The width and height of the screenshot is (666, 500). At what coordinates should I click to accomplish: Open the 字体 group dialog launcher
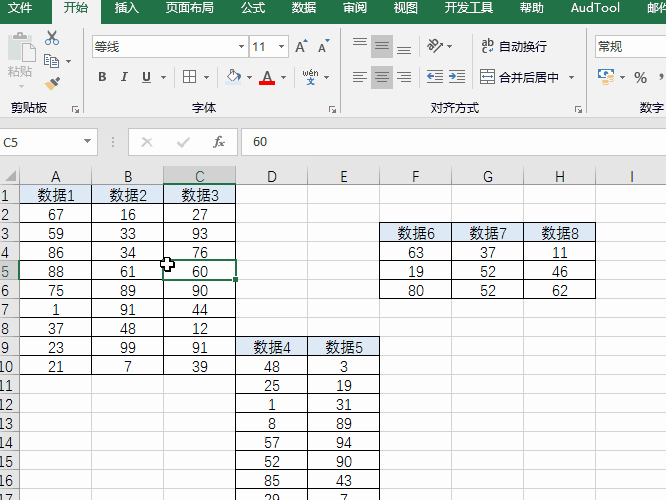click(332, 110)
